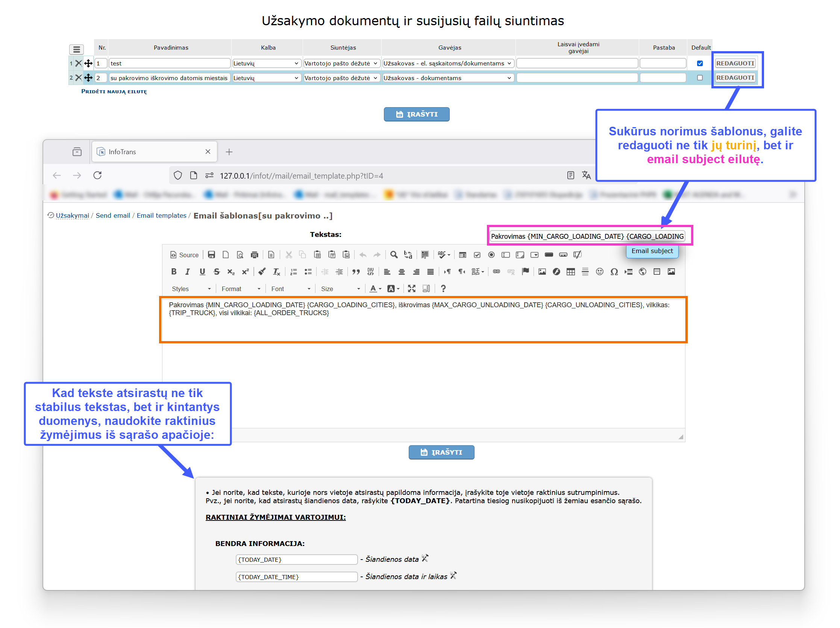840x628 pixels.
Task: Click the Pavadinimas field containing test
Action: (169, 64)
